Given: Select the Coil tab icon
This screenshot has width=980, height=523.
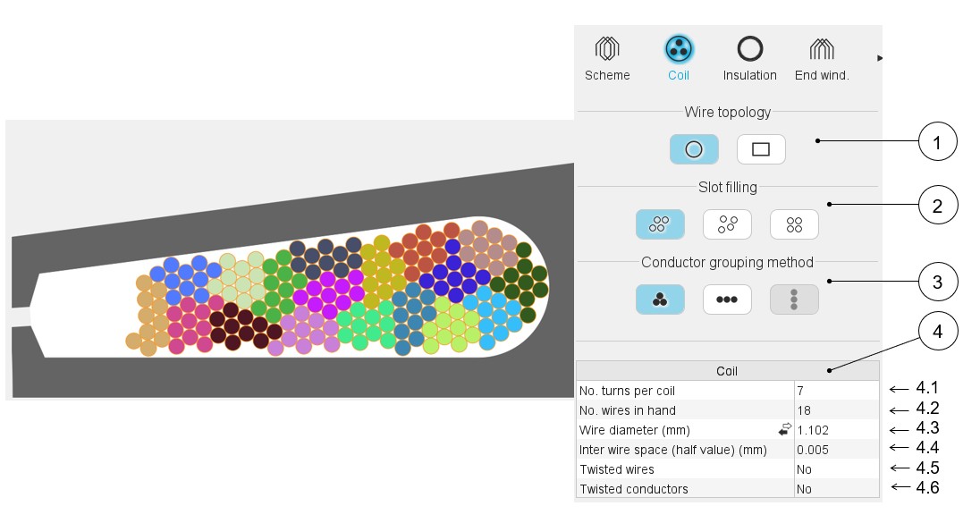Looking at the screenshot, I should [x=679, y=50].
